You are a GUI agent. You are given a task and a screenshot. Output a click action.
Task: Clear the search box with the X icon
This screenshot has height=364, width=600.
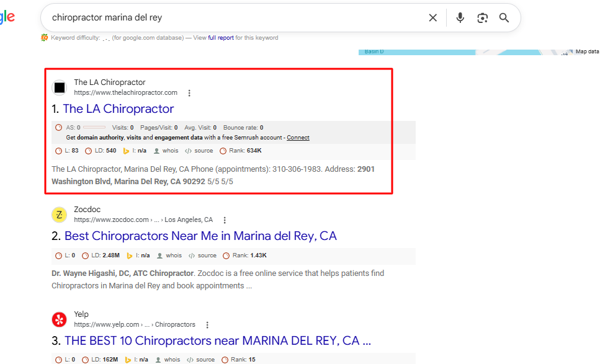pyautogui.click(x=432, y=17)
